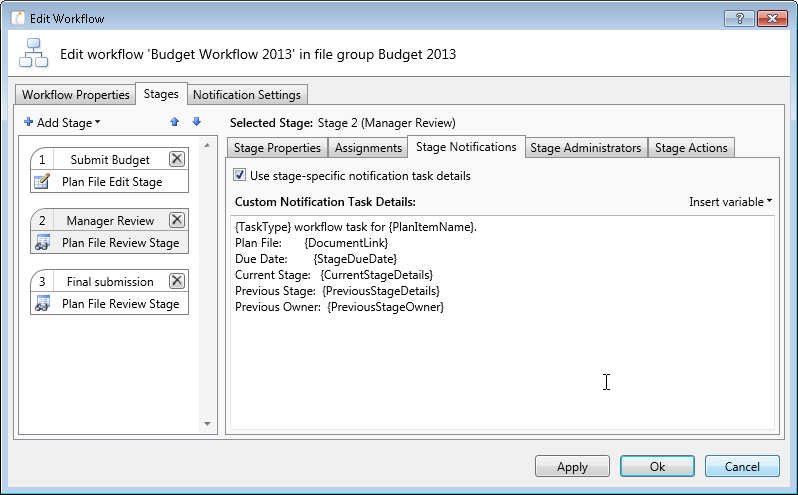Remove the Submit Budget stage with X
The image size is (798, 495).
pyautogui.click(x=177, y=159)
